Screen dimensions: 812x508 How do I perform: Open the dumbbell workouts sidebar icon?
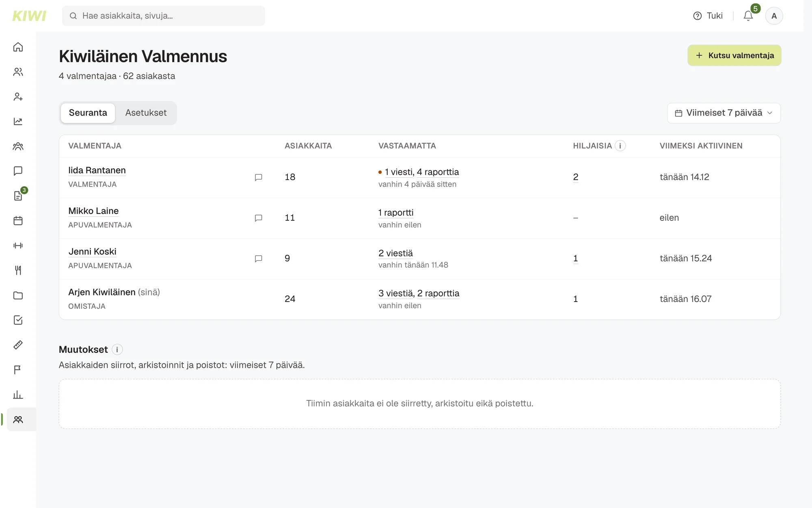[18, 245]
